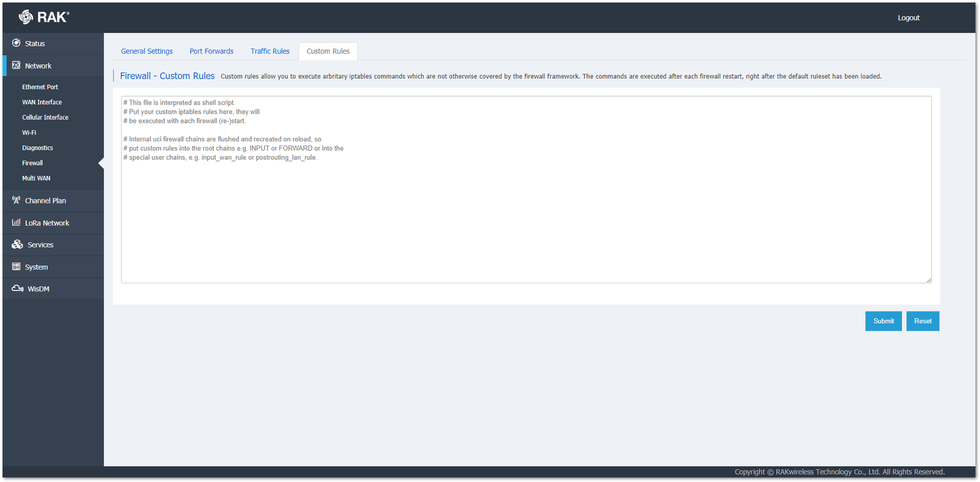Click the line '# be executed with each firewall (re-)start.'
This screenshot has width=980, height=482.
tap(184, 121)
